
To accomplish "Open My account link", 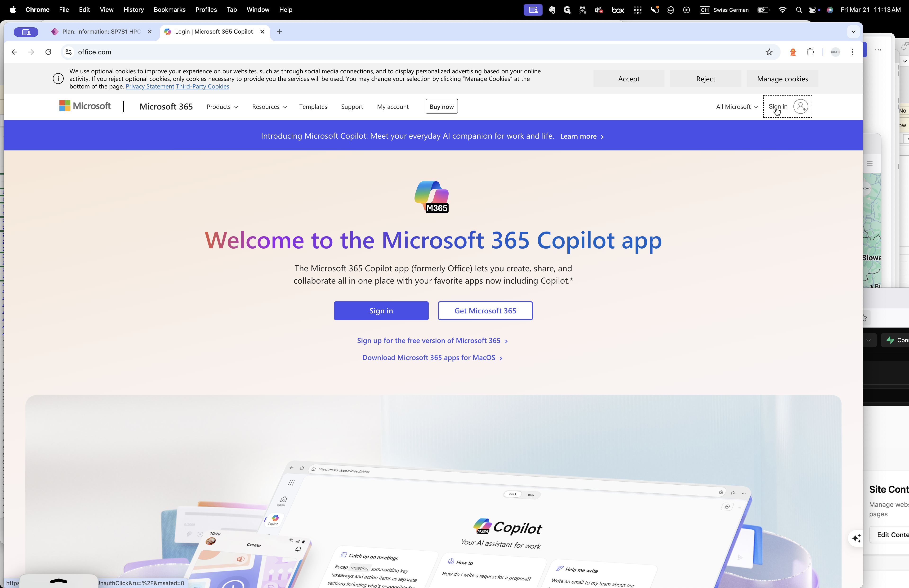I will tap(393, 107).
